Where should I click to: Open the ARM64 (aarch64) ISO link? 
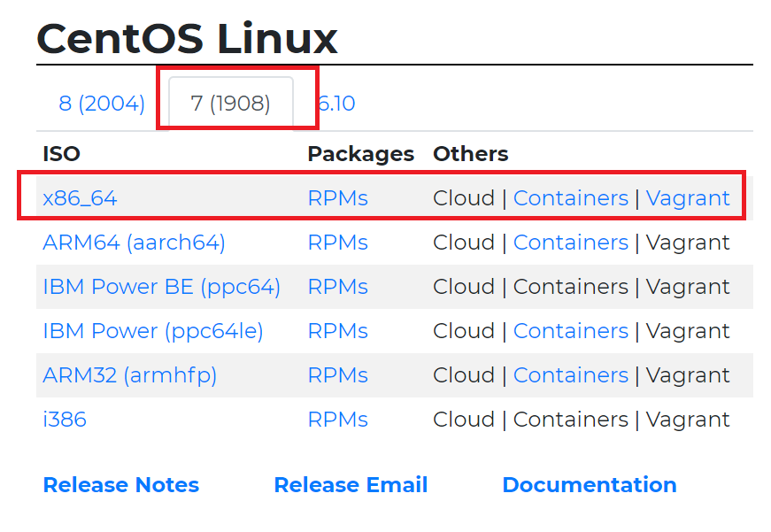(135, 243)
